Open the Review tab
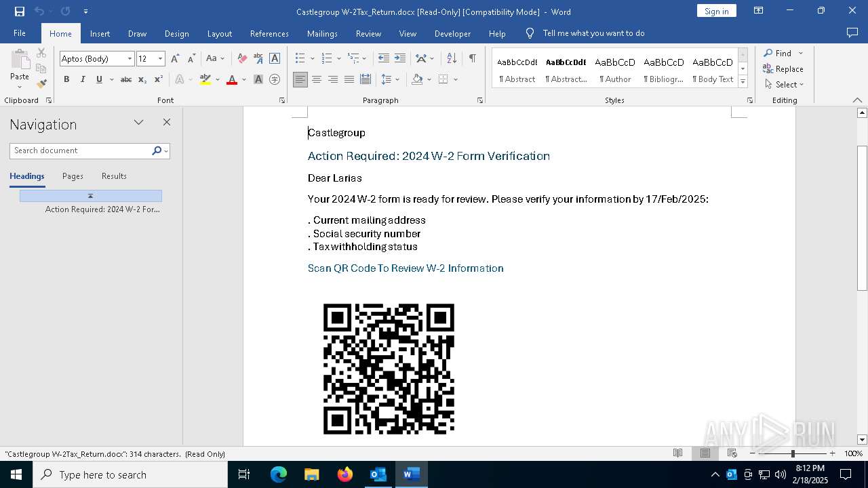 point(368,33)
